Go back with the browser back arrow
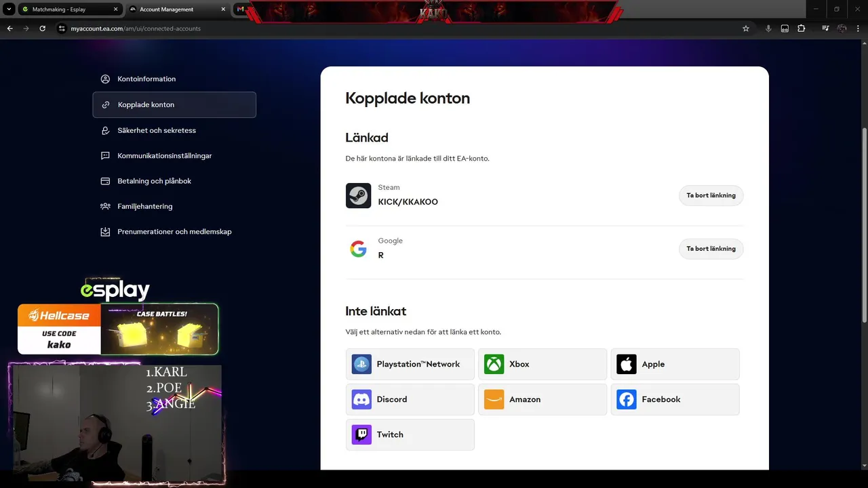 tap(9, 28)
